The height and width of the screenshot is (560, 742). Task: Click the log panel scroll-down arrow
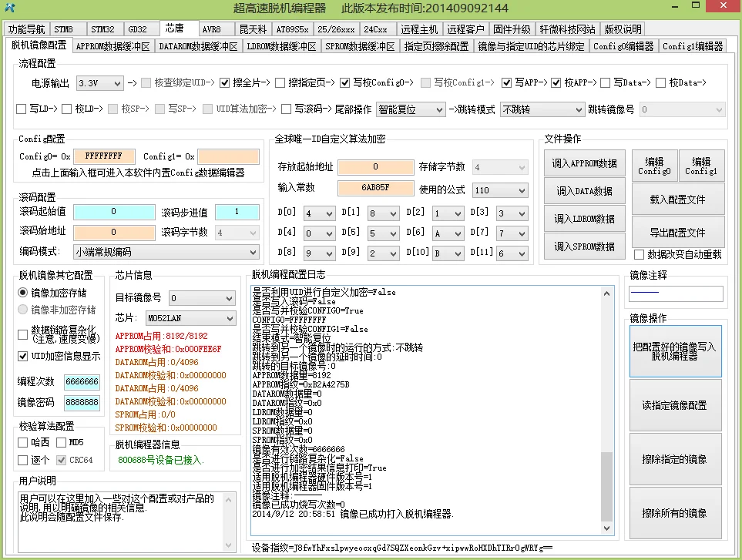coord(606,528)
